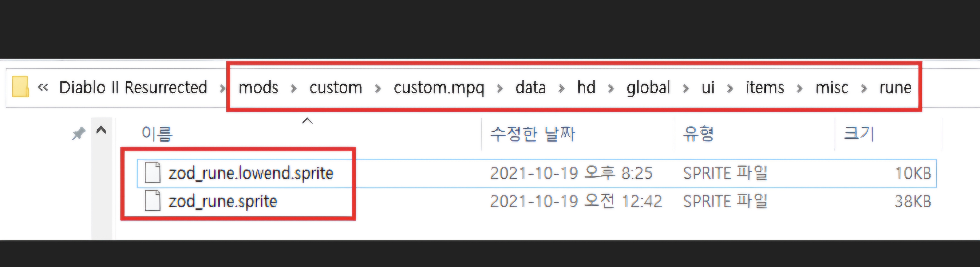
Task: Sort files by 크기 column header
Action: click(x=859, y=134)
